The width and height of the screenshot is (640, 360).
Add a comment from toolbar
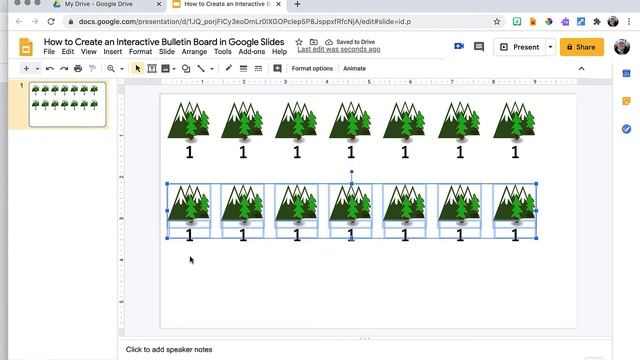pyautogui.click(x=277, y=69)
